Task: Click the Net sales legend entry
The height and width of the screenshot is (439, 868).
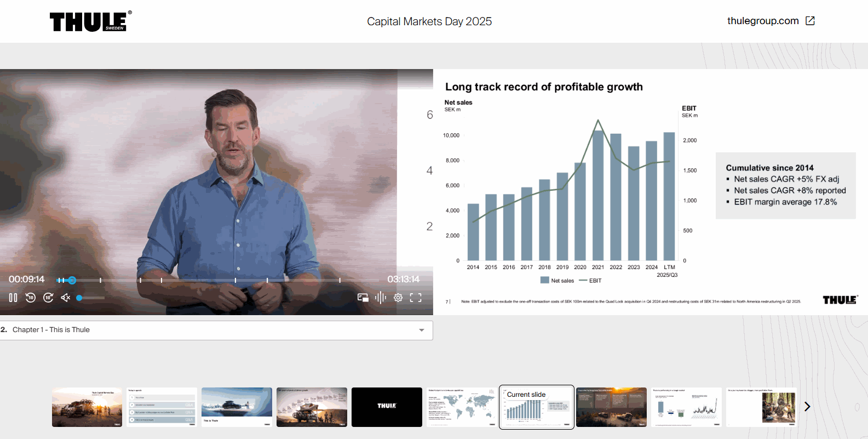Action: [x=557, y=281]
